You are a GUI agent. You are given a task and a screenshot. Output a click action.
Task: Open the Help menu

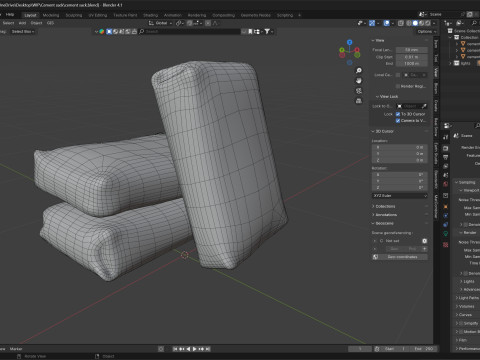click(10, 15)
